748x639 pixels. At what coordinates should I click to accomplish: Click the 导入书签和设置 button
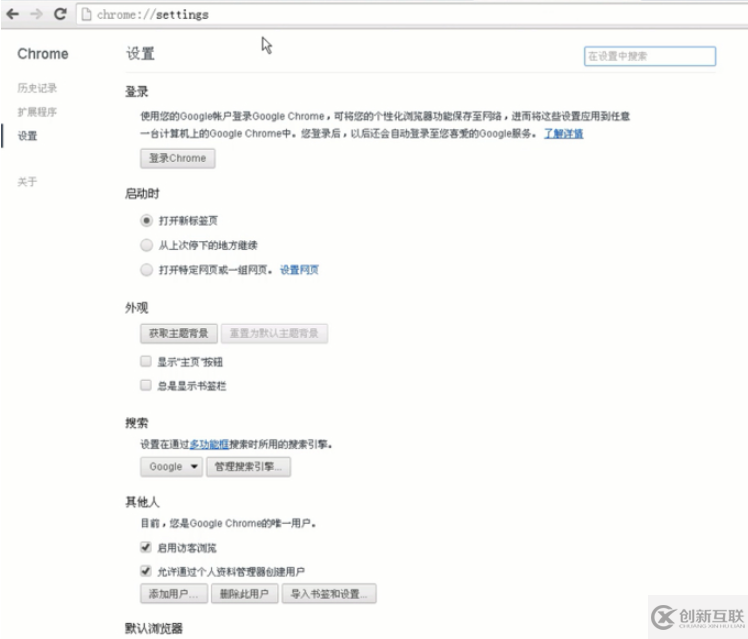(329, 594)
